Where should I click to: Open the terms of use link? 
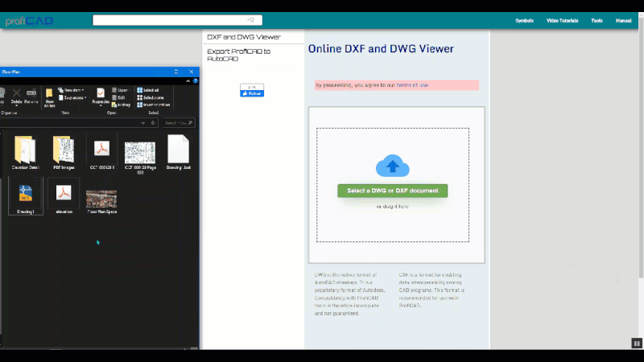(412, 85)
